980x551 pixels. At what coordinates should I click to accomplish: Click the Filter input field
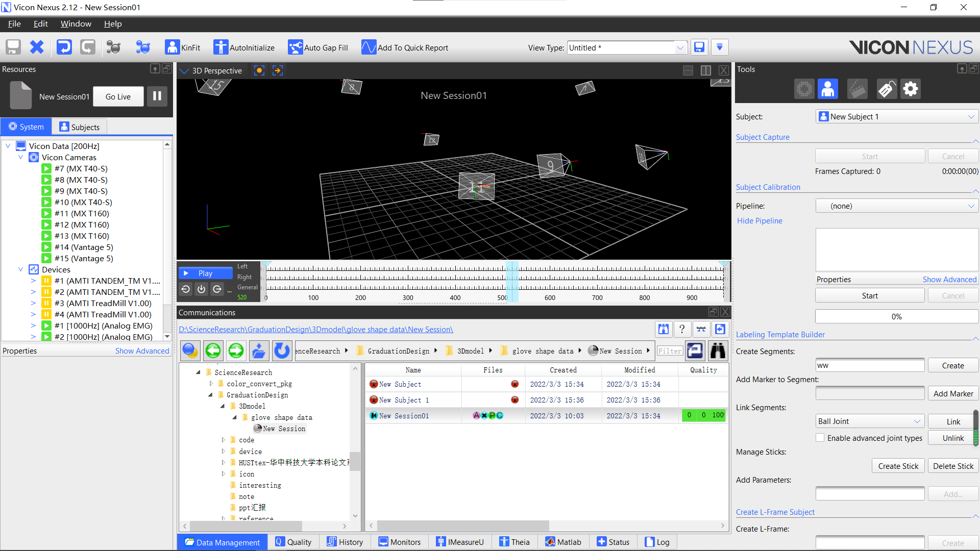[x=670, y=351]
